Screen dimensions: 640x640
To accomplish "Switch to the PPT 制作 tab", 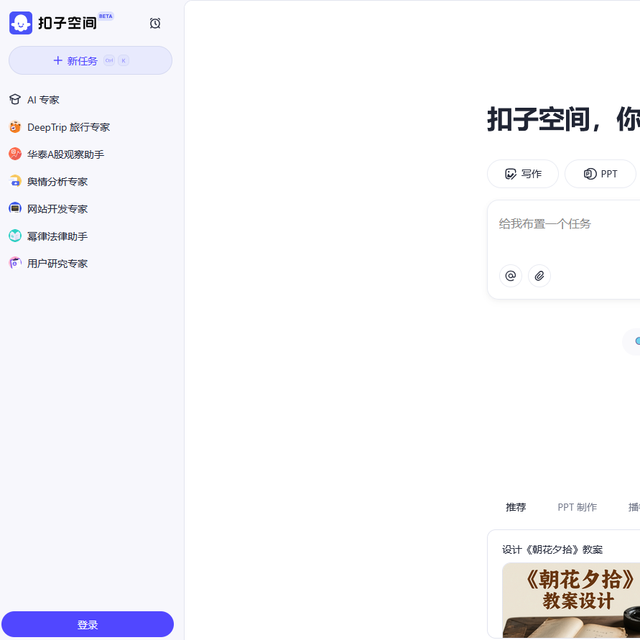I will point(577,507).
